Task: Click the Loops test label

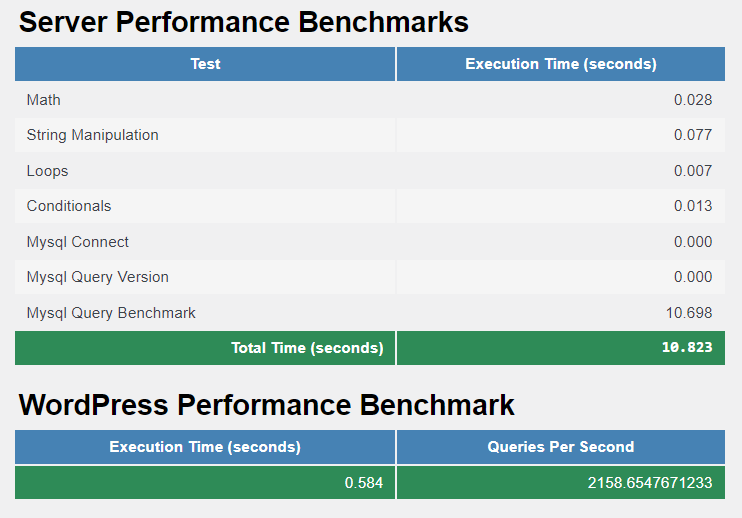Action: [47, 171]
